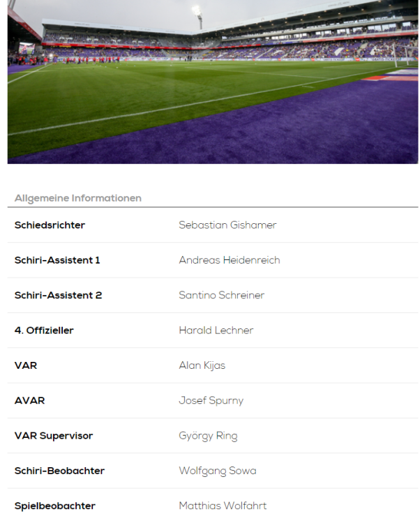420x523 pixels.
Task: Click observer name Wolfgang Sowa
Action: [217, 471]
